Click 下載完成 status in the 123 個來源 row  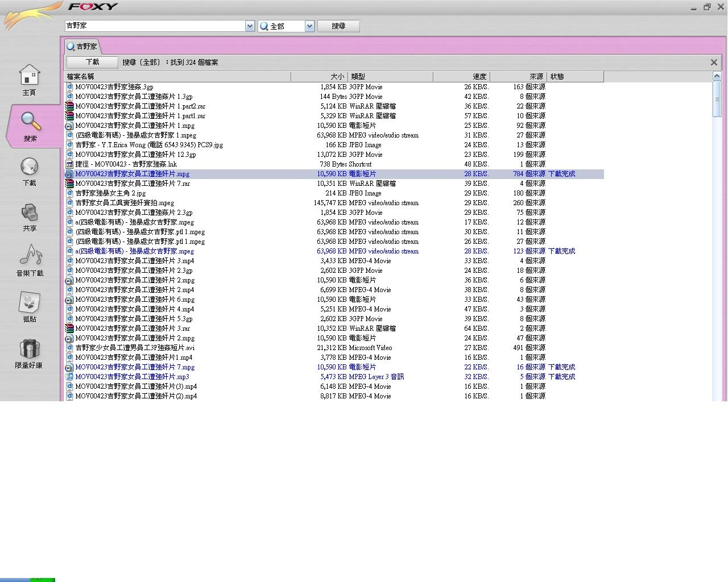(x=562, y=251)
